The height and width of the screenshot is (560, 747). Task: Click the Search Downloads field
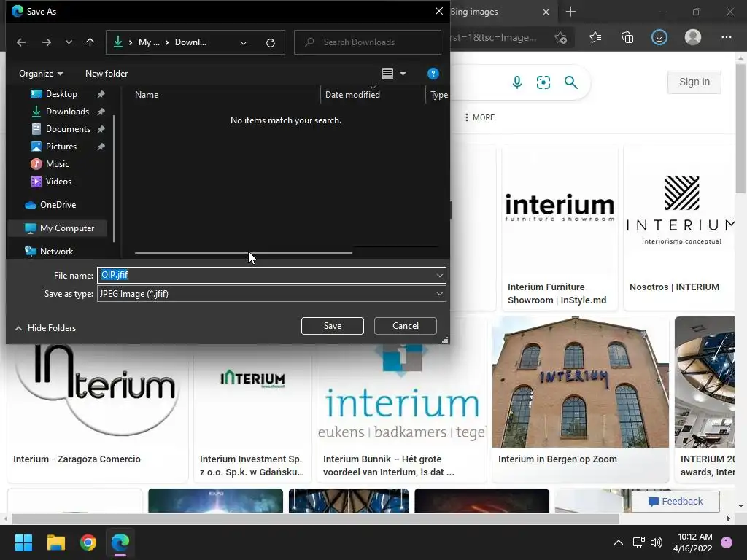[x=368, y=42]
